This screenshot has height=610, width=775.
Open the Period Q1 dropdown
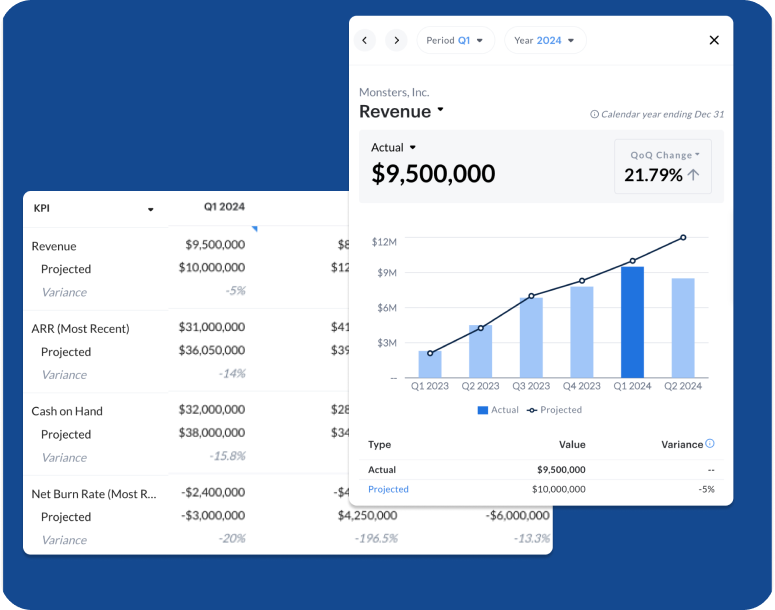455,41
